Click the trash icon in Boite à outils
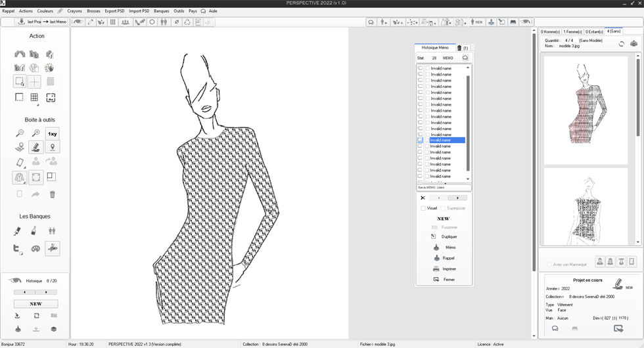 pos(53,194)
